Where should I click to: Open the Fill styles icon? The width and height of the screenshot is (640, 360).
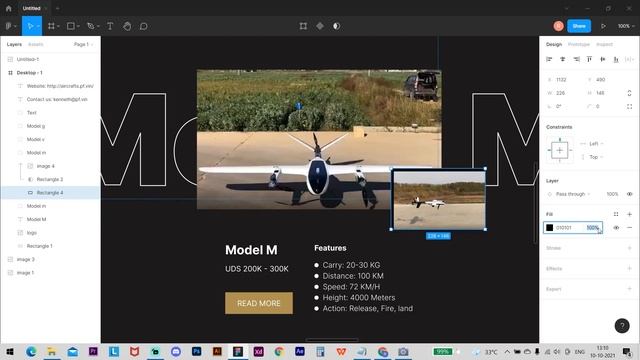(616, 214)
